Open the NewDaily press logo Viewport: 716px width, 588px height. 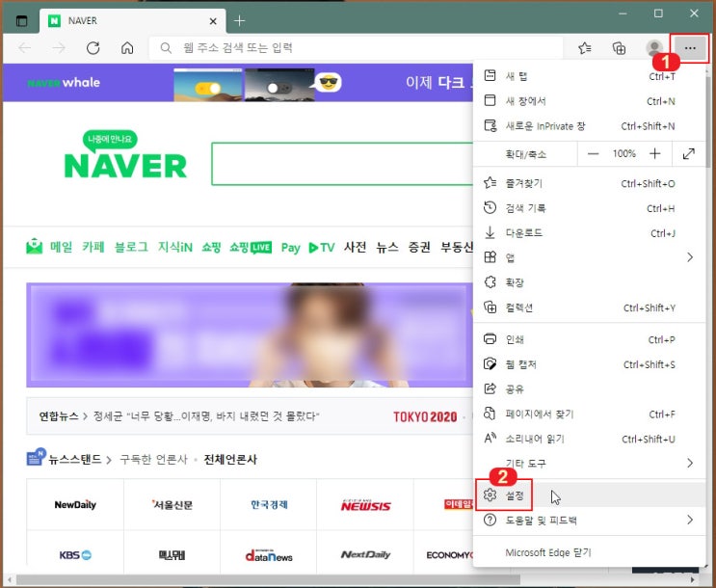(x=75, y=505)
